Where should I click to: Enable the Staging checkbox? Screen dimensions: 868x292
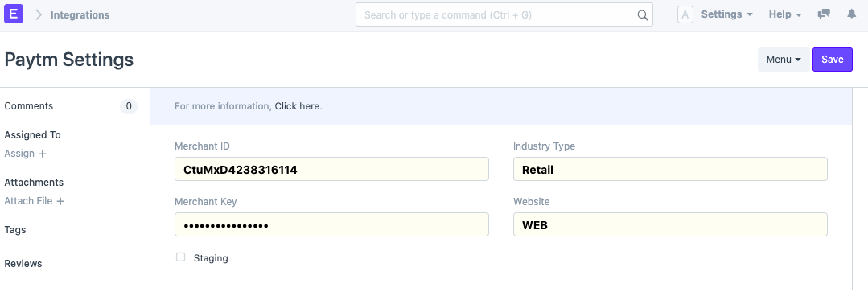[180, 257]
